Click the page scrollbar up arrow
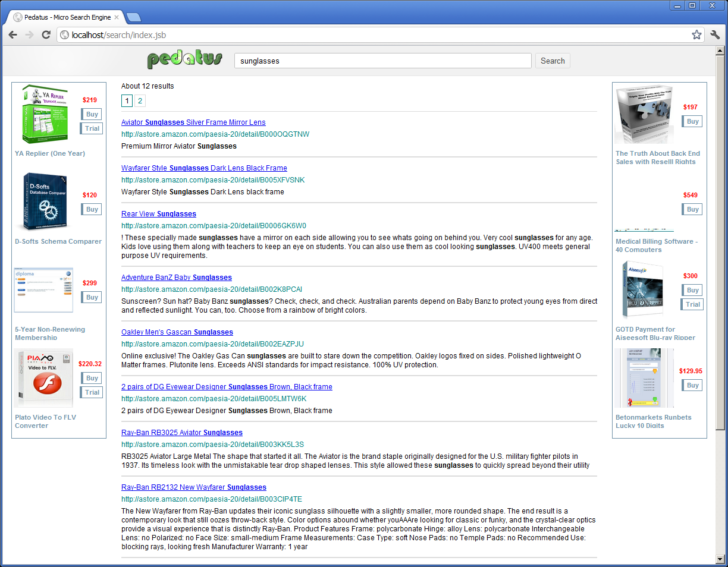The height and width of the screenshot is (567, 728). tap(720, 51)
